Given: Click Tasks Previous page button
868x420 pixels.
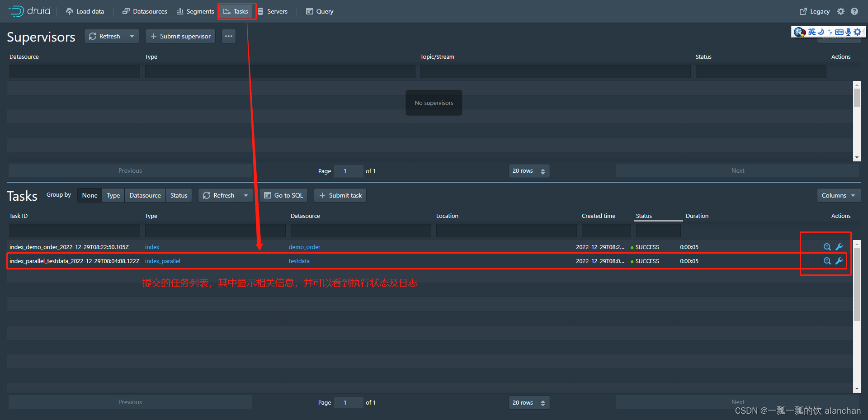Looking at the screenshot, I should point(130,402).
